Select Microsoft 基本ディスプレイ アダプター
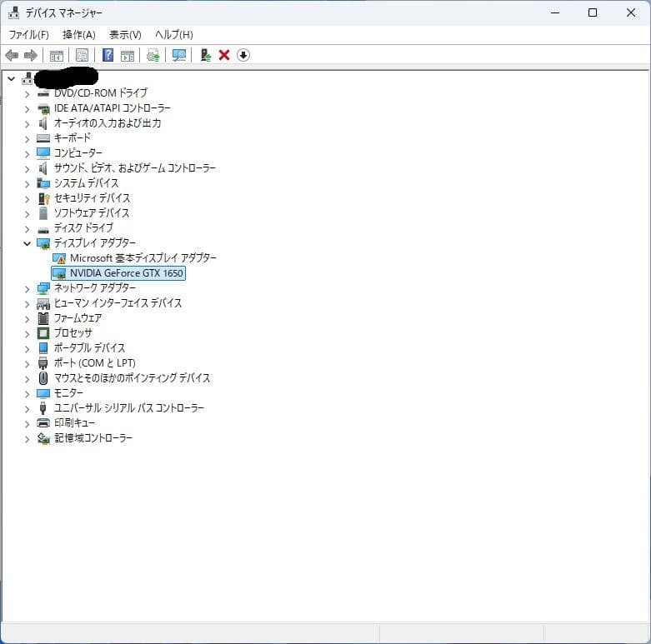 point(143,258)
